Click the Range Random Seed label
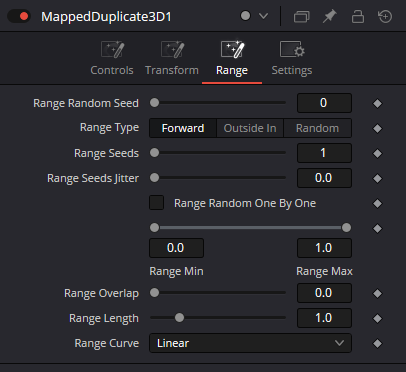This screenshot has height=372, width=406. 86,103
